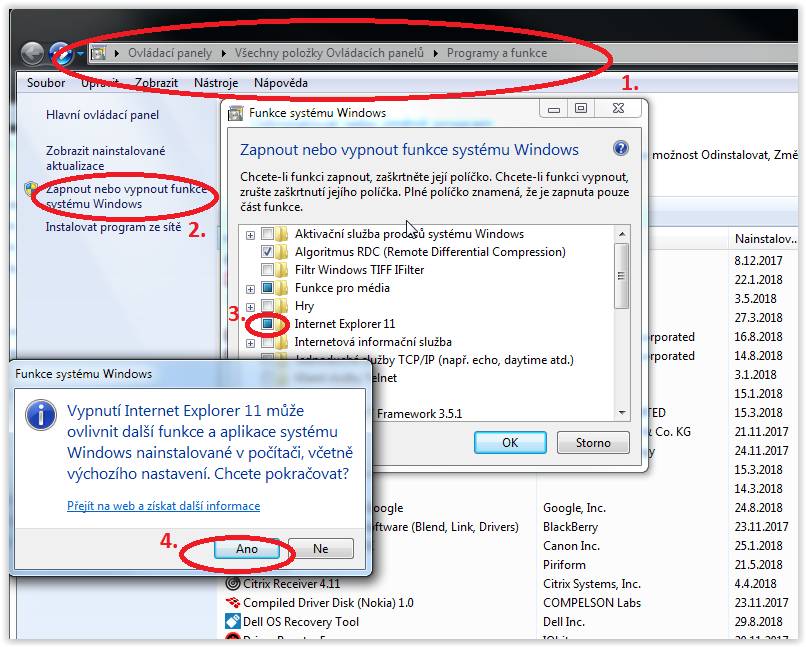Open Zapnout nebo vypnout funkce systému Windows link

click(x=126, y=196)
